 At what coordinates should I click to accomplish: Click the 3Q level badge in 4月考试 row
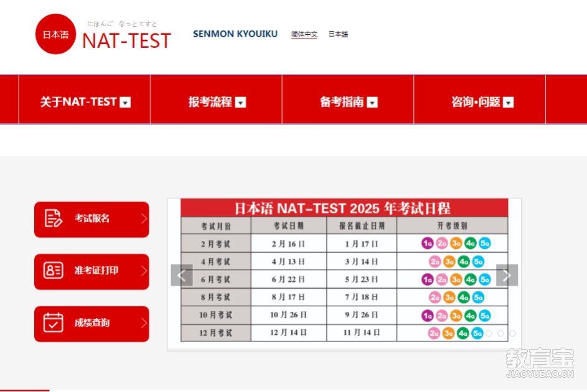tap(449, 261)
